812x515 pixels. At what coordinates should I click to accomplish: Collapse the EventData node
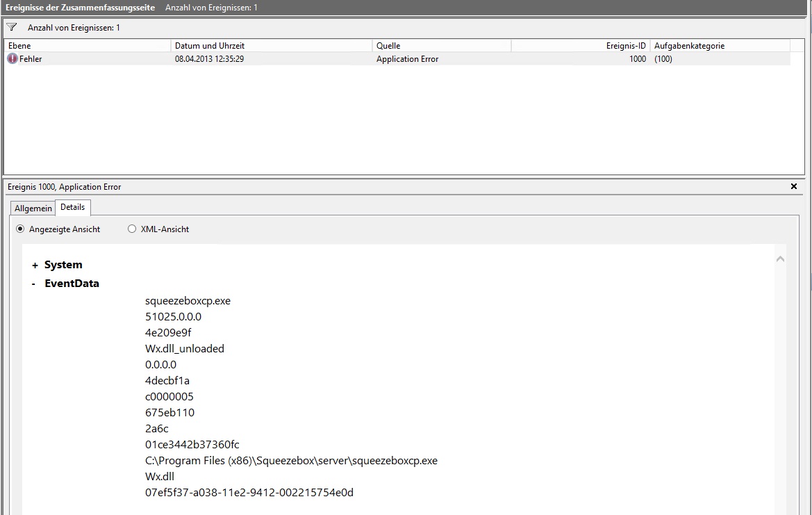(34, 284)
